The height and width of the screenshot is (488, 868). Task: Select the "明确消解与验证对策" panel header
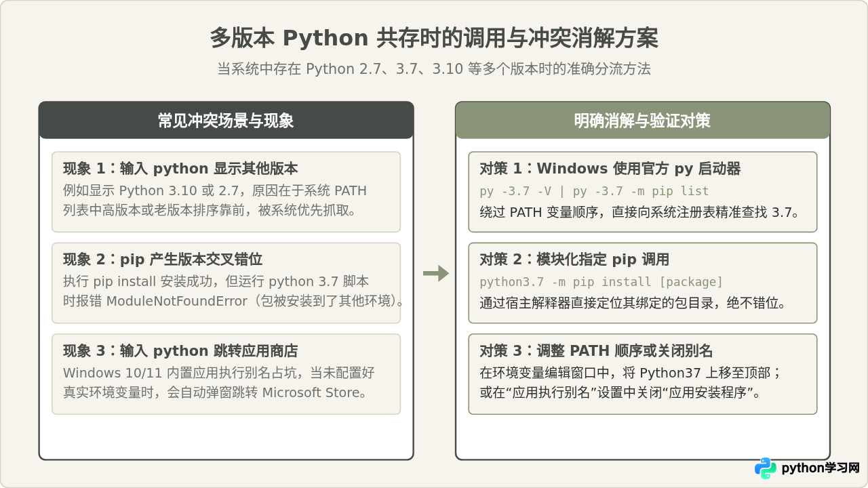pos(642,121)
